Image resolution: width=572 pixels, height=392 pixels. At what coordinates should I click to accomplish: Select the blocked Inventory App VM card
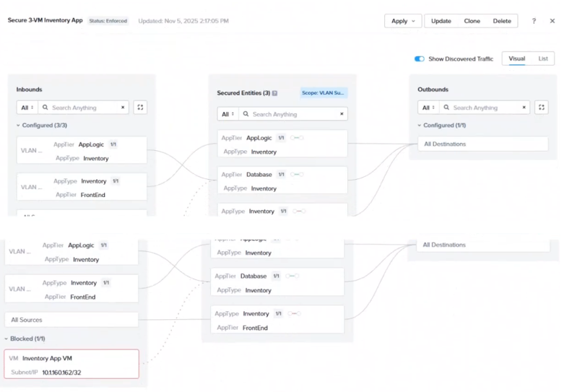coord(71,364)
